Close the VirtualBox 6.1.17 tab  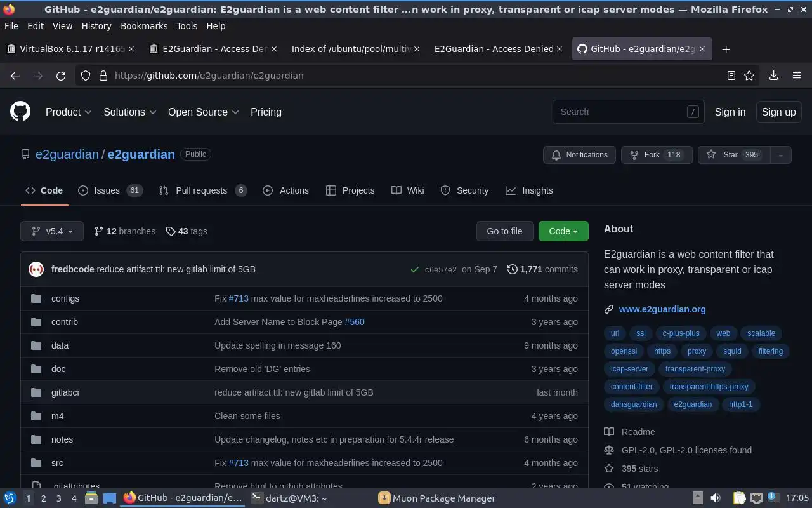click(x=131, y=49)
